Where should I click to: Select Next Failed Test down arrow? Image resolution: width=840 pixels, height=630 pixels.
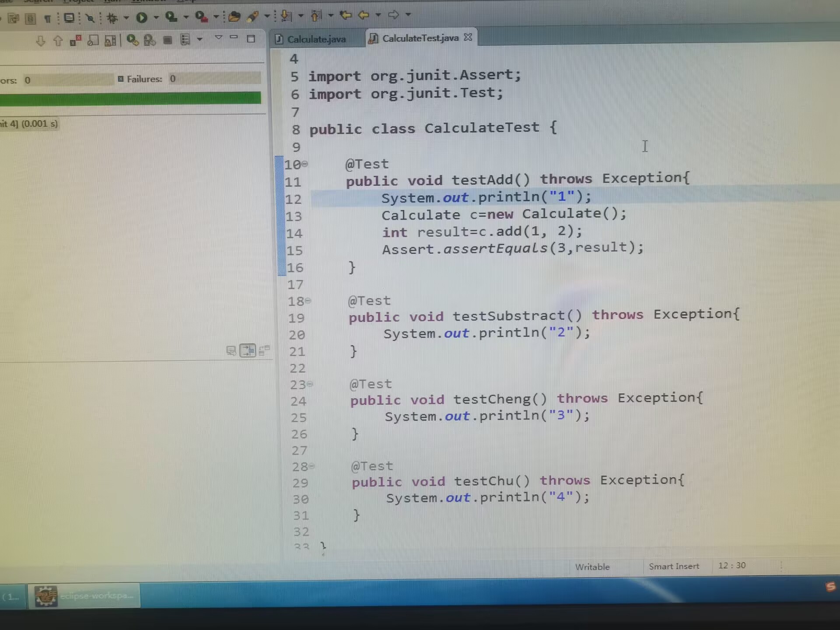point(41,41)
